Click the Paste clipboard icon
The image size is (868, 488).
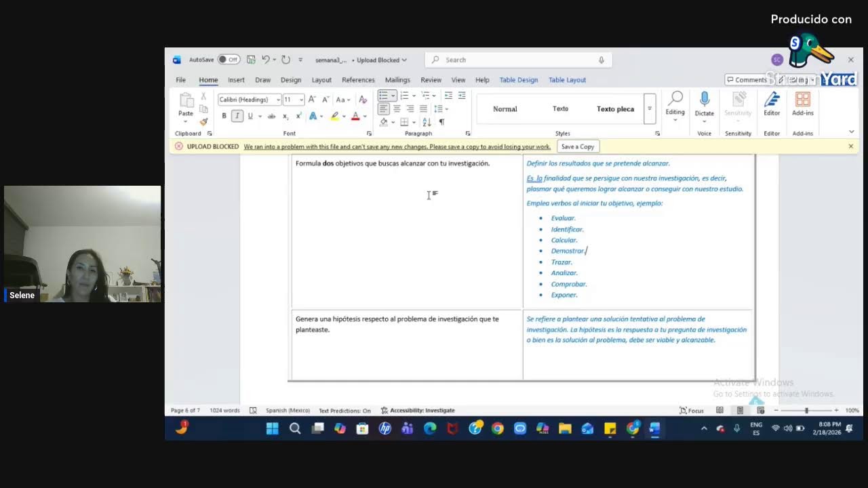tap(185, 101)
